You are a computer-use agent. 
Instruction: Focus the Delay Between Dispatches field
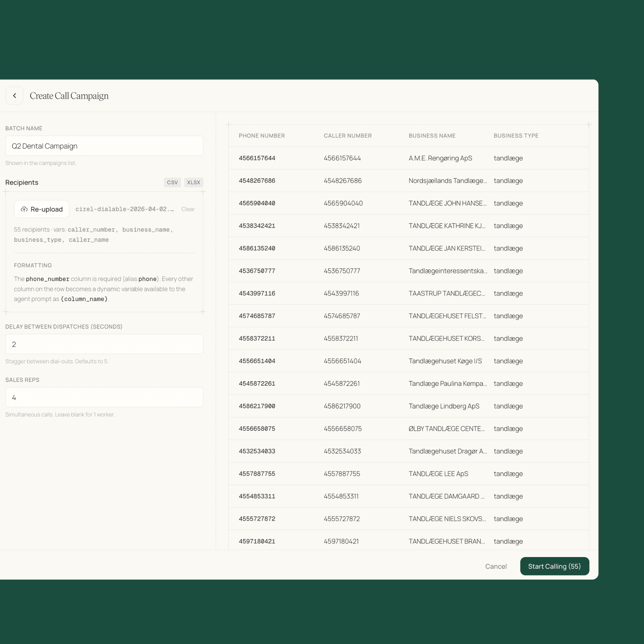[x=104, y=344]
